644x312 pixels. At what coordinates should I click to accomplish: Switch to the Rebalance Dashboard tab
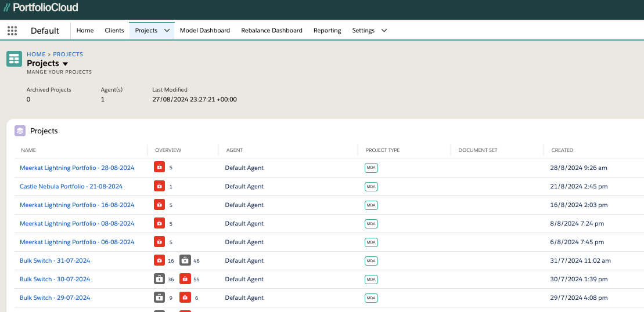[272, 30]
